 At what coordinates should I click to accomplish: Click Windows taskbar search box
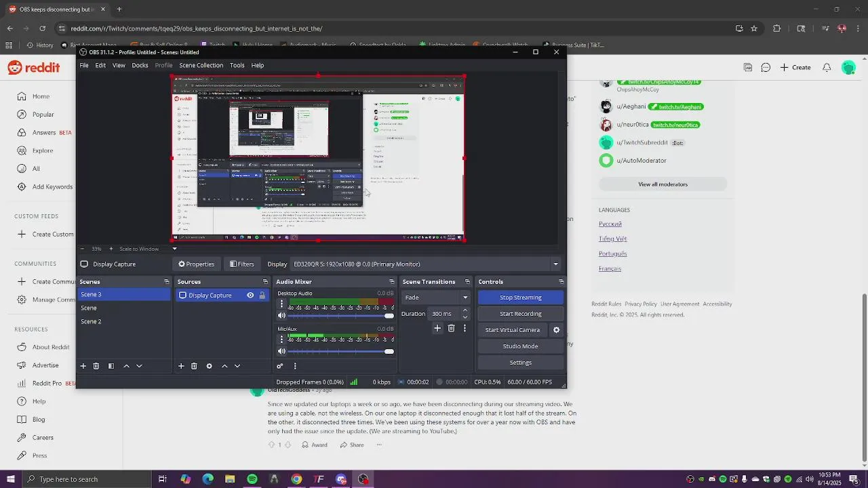(x=86, y=479)
